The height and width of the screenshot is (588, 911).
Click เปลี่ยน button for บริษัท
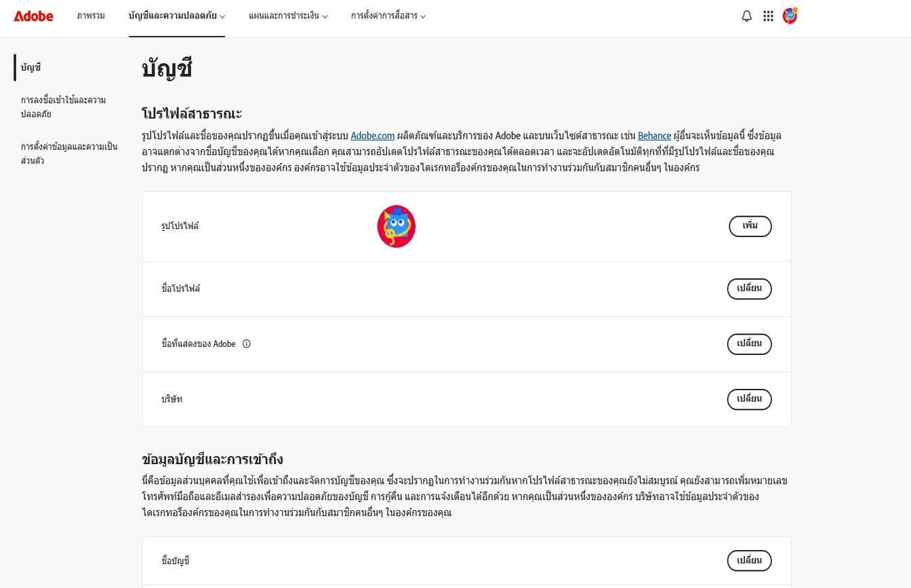point(749,399)
